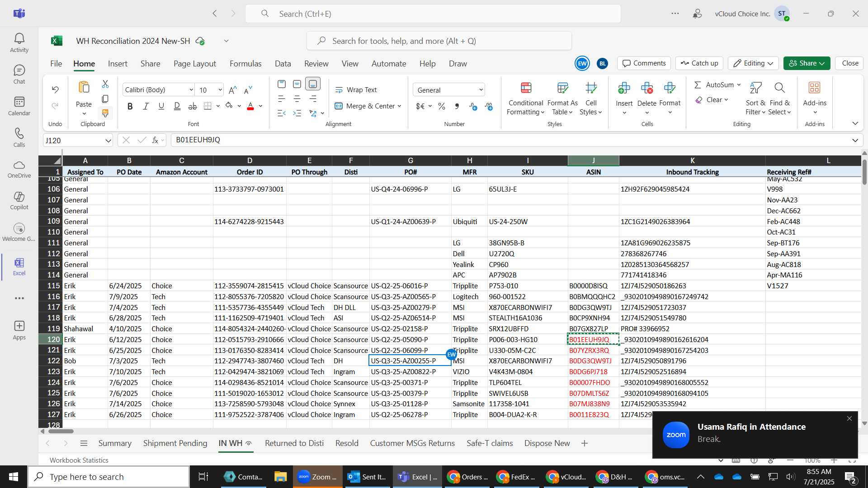Collapse the ribbon with chevron arrow
Screen dimensions: 868x488
point(855,123)
